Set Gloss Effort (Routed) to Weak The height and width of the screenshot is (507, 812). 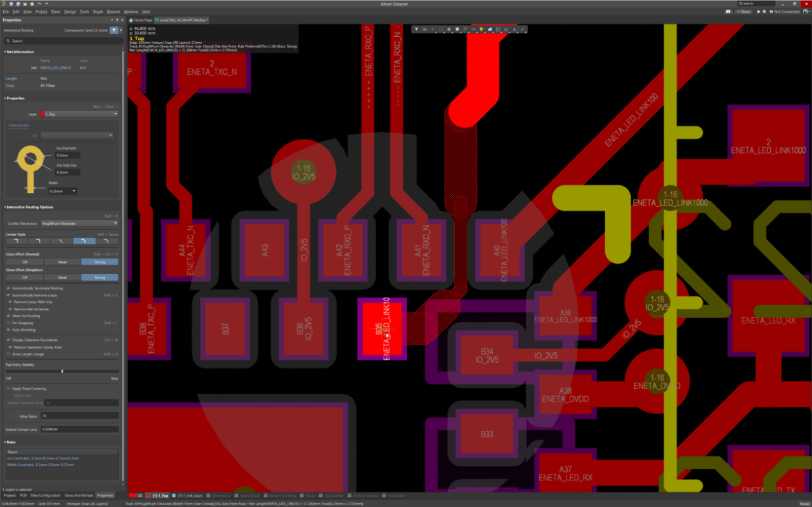[62, 261]
